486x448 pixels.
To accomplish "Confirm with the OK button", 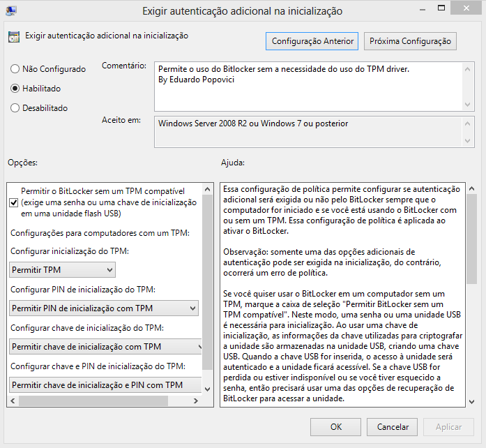I will click(335, 427).
